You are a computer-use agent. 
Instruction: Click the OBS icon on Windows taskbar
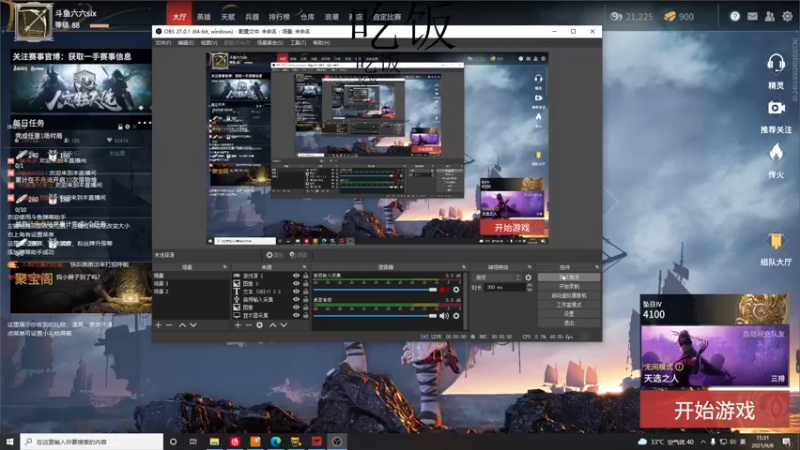click(337, 441)
